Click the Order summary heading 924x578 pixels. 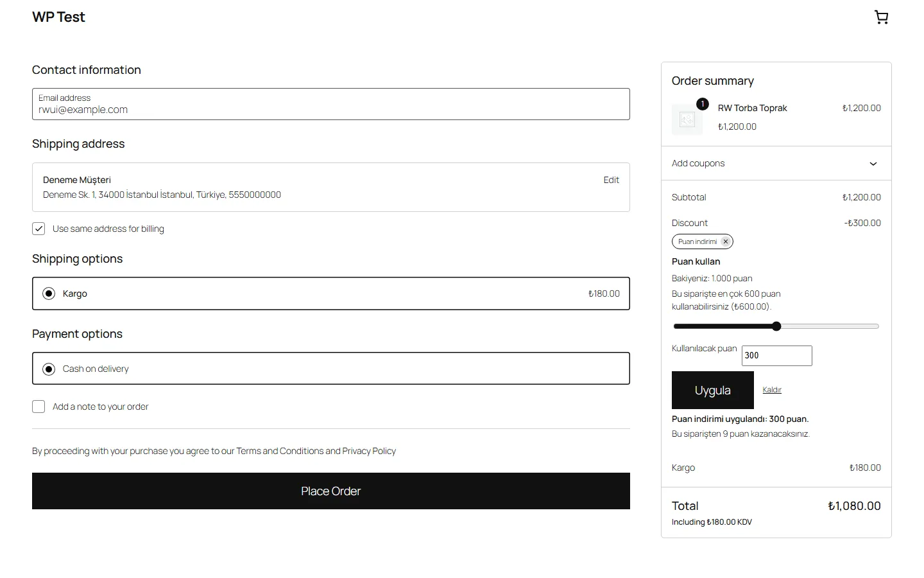(713, 81)
